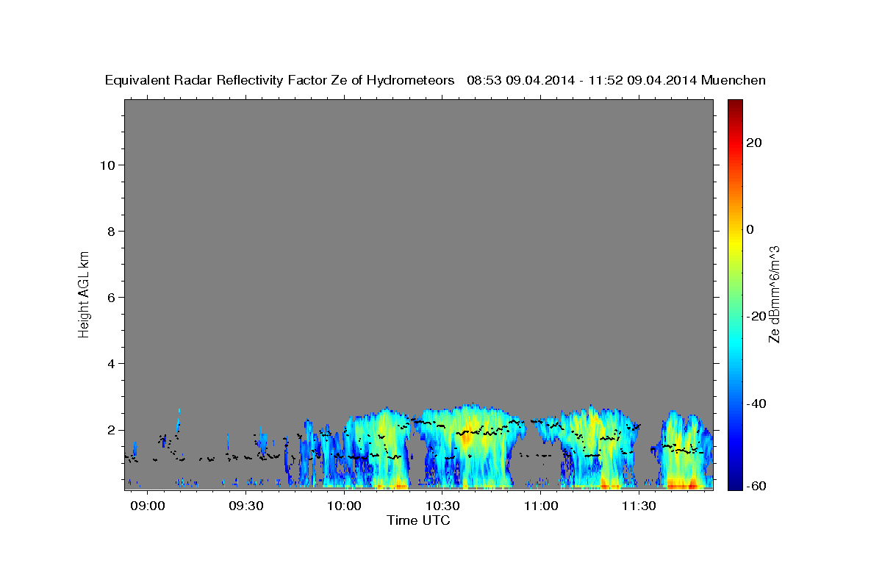Click the dark blue bottom of the colorbar
The width and height of the screenshot is (882, 588).
pyautogui.click(x=734, y=484)
